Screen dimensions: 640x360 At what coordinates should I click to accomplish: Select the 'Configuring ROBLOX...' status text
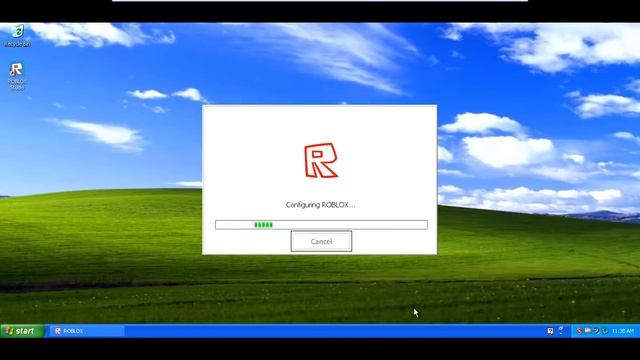click(320, 205)
